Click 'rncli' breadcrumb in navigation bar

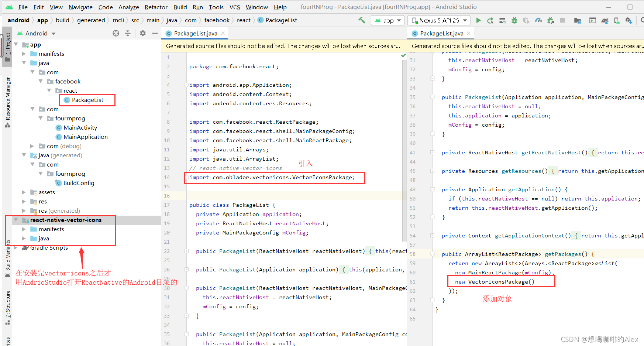click(118, 20)
